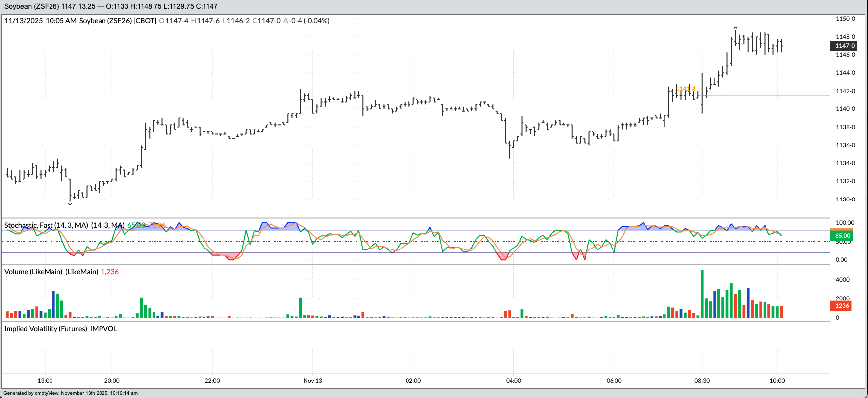Image resolution: width=868 pixels, height=398 pixels.
Task: Click time axis label "22:00"
Action: 212,381
